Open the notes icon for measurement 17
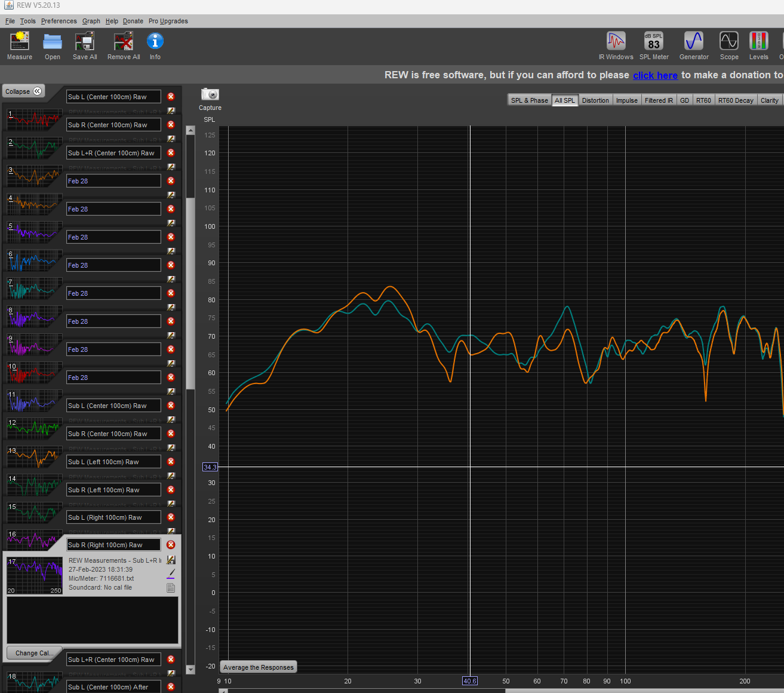784x693 pixels. point(171,588)
